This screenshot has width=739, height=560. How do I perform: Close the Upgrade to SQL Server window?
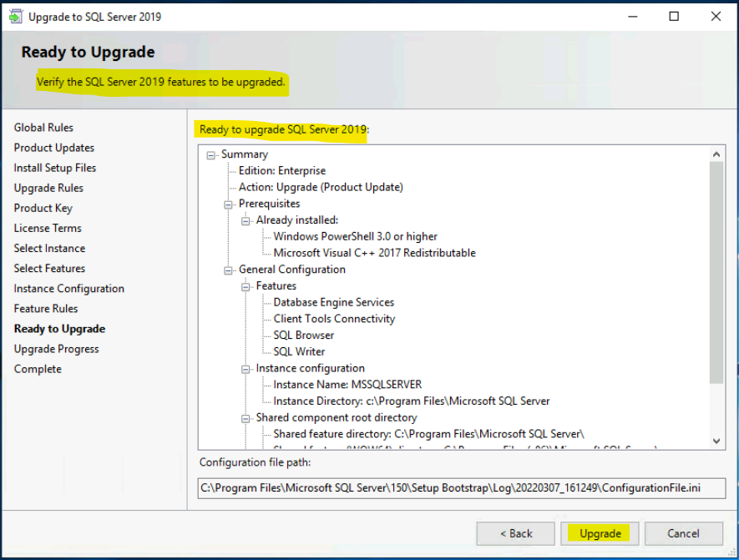coord(716,17)
